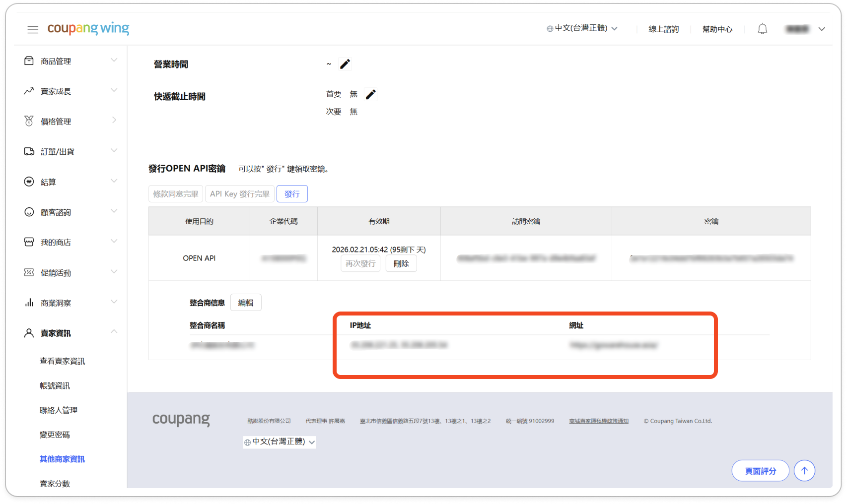Open the 商城賣家隱私權政策通知 link

tap(598, 421)
